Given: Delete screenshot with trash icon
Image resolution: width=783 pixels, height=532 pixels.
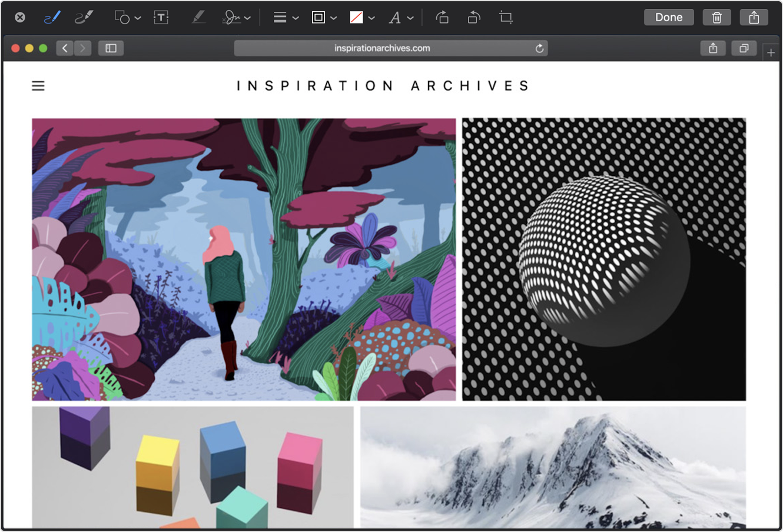Looking at the screenshot, I should click(716, 18).
